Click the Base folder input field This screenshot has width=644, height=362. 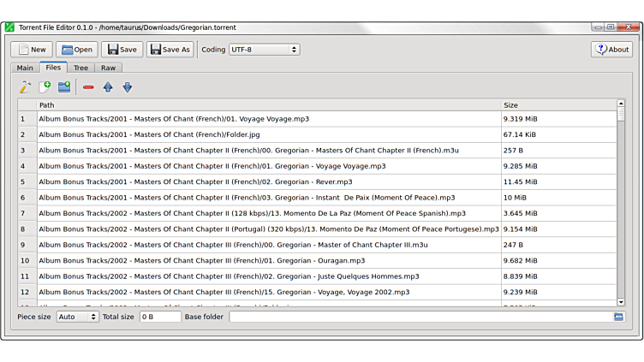(420, 317)
